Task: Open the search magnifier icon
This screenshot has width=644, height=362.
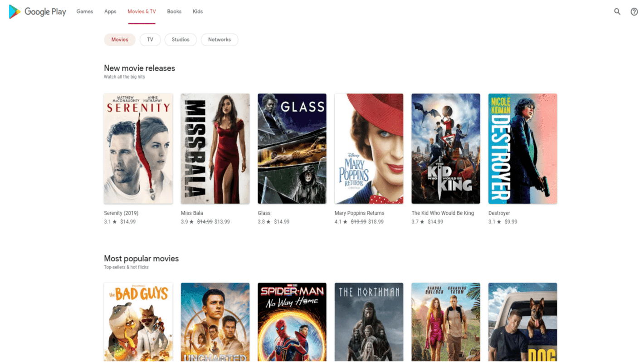Action: (617, 12)
